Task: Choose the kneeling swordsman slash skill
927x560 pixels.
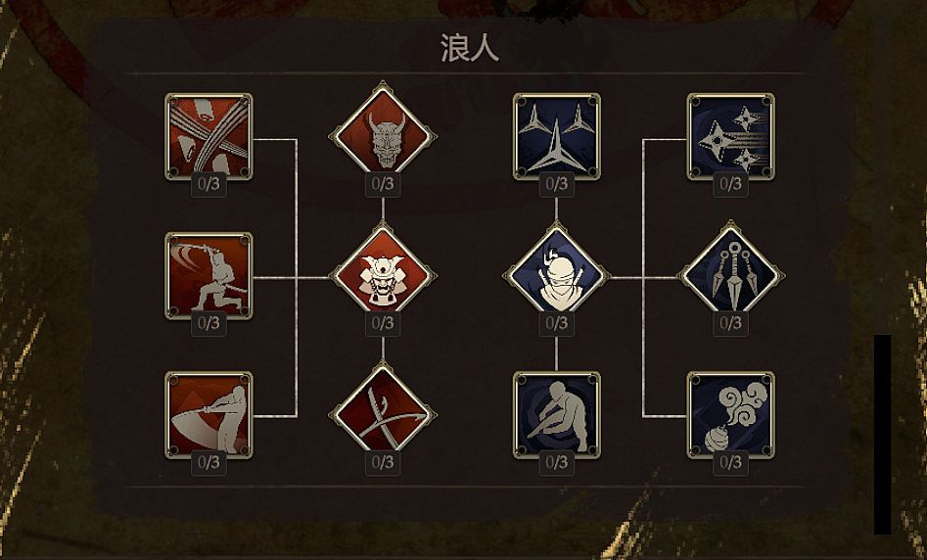Action: [209, 275]
